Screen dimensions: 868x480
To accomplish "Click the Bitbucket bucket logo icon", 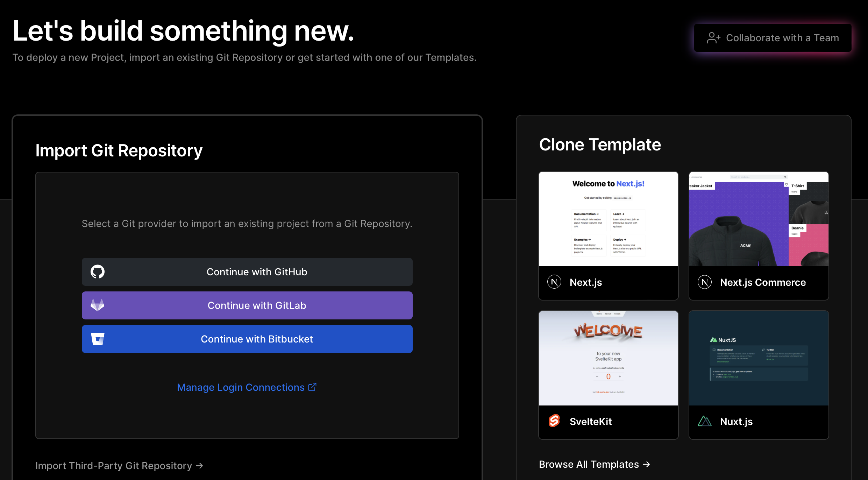I will (x=98, y=339).
